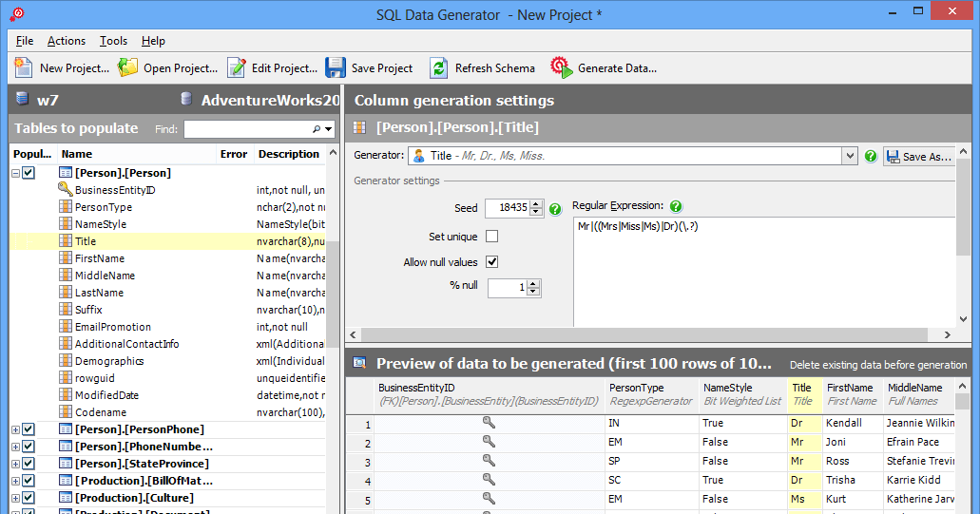Click the green help icon beside Seed
This screenshot has width=980, height=514.
pyautogui.click(x=555, y=208)
